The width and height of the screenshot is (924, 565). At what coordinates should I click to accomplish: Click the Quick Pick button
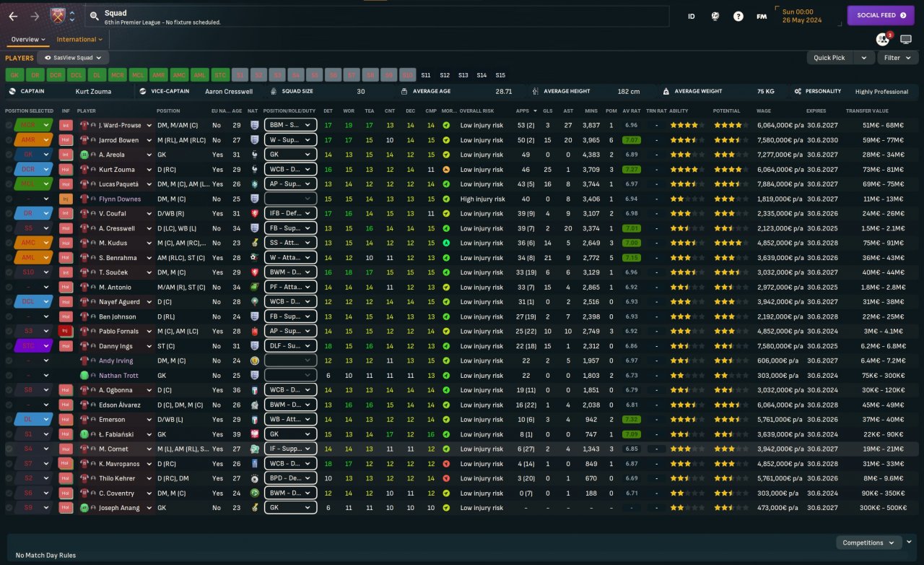tap(829, 58)
